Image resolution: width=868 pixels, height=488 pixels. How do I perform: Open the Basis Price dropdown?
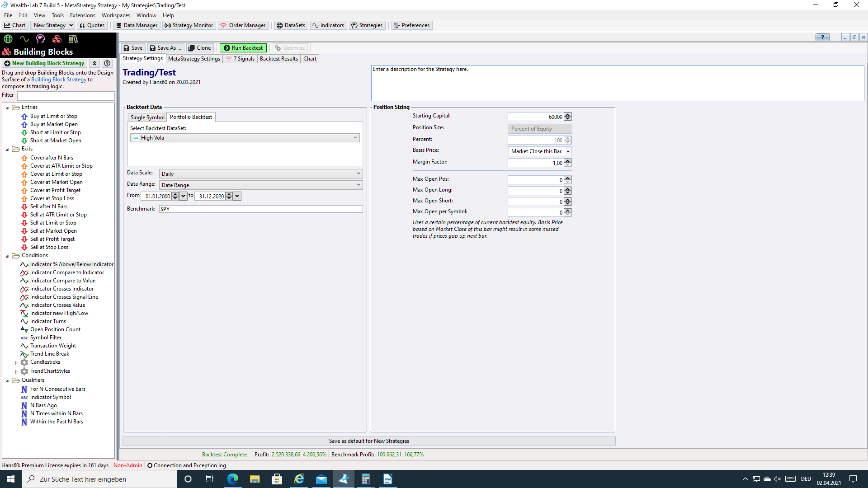(x=568, y=151)
